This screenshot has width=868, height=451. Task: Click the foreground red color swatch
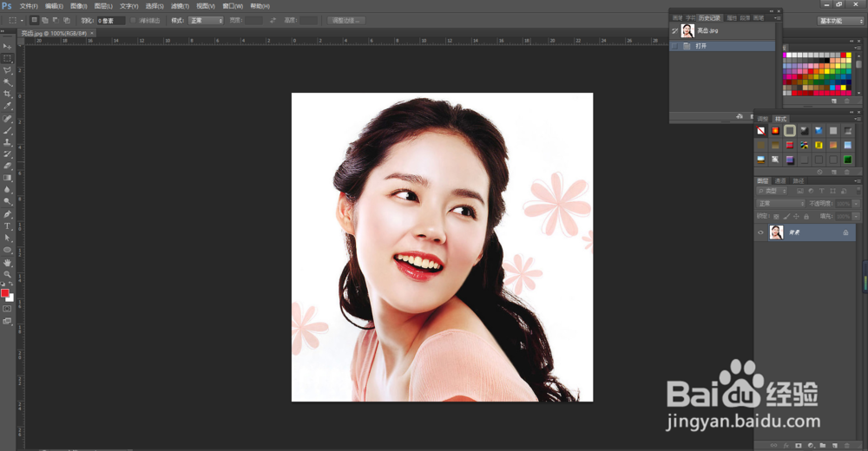5,293
